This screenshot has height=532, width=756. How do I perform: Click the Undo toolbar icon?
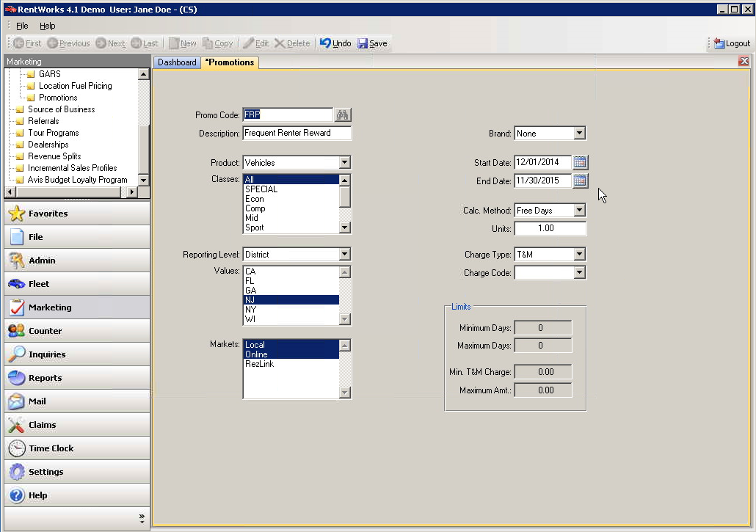pyautogui.click(x=325, y=43)
